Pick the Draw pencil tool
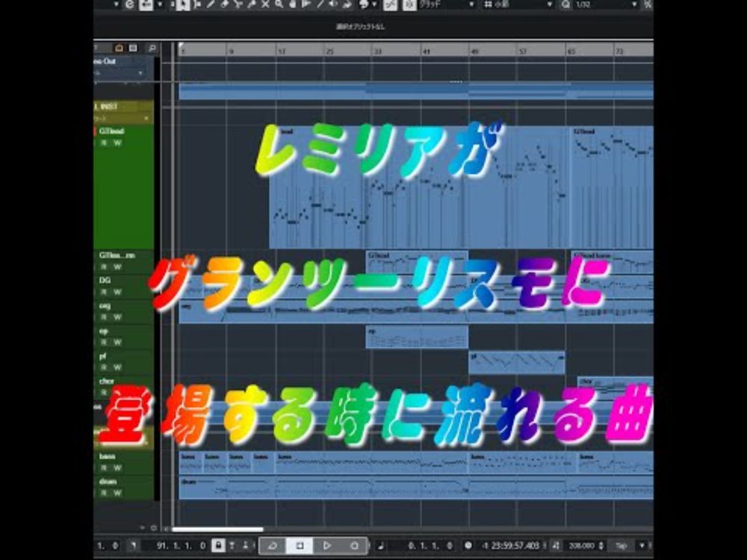Screen dimensions: 747x560 point(211,4)
